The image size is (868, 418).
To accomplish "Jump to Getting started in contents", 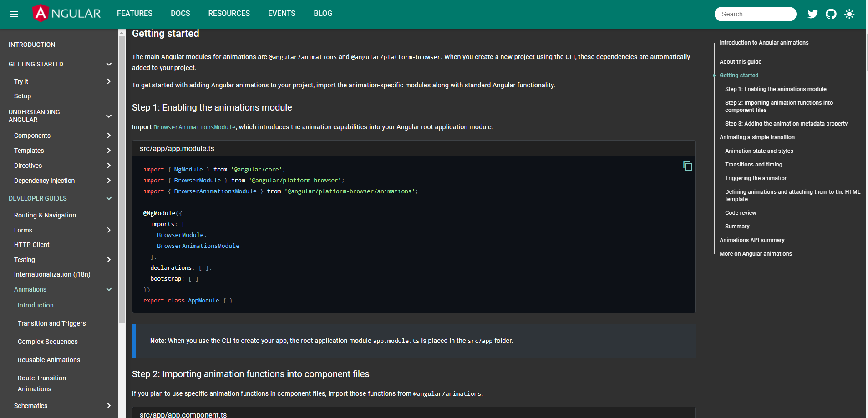I will 739,76.
